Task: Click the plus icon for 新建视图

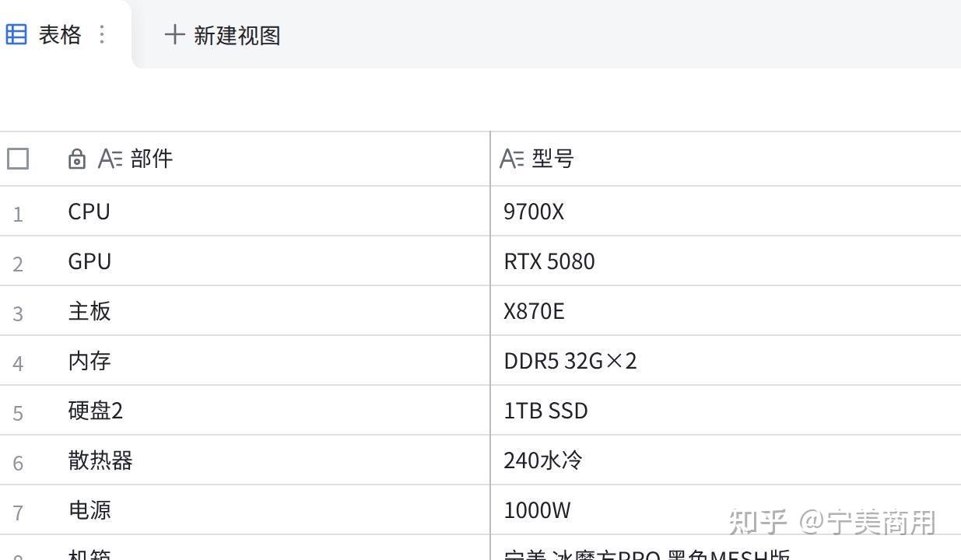Action: 174,34
